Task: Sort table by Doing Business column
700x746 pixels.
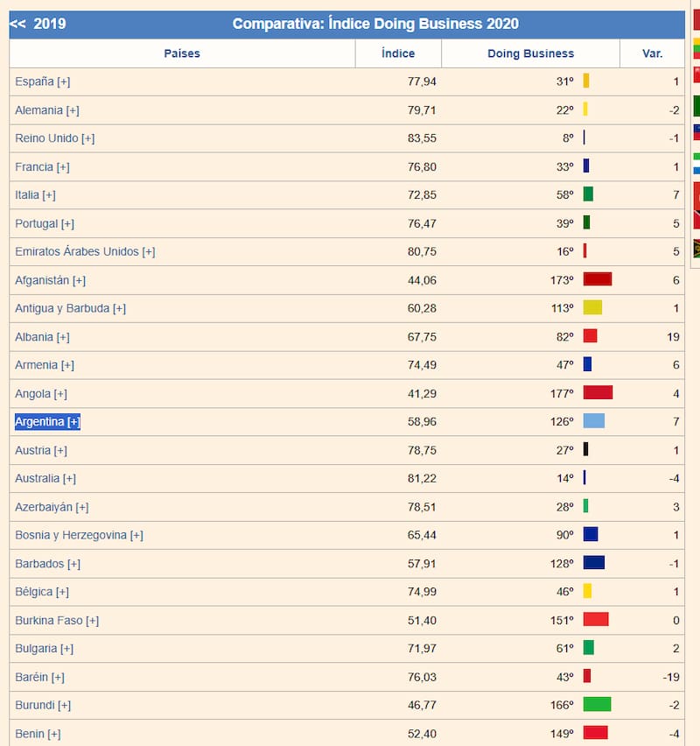Action: [x=530, y=53]
